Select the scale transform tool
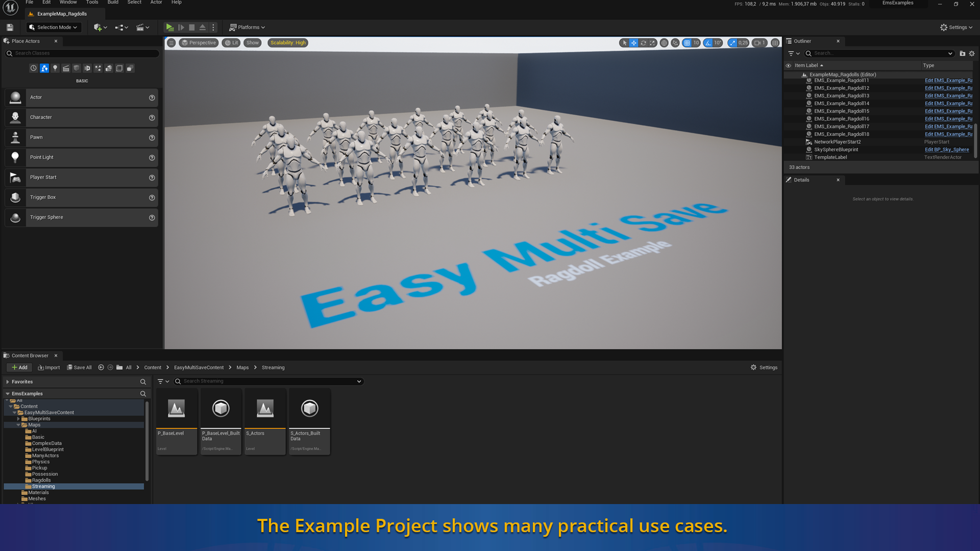Screen dimensions: 980x551 652,43
